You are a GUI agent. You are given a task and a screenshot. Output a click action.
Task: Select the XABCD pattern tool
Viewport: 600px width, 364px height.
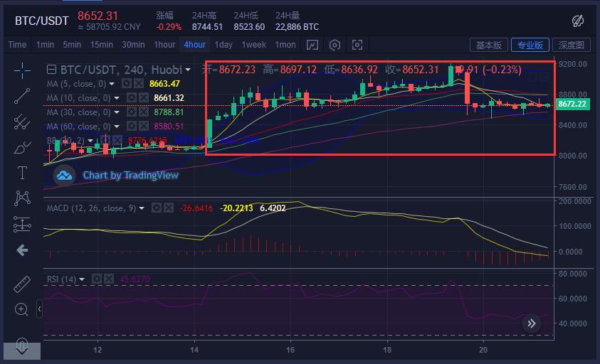22,198
